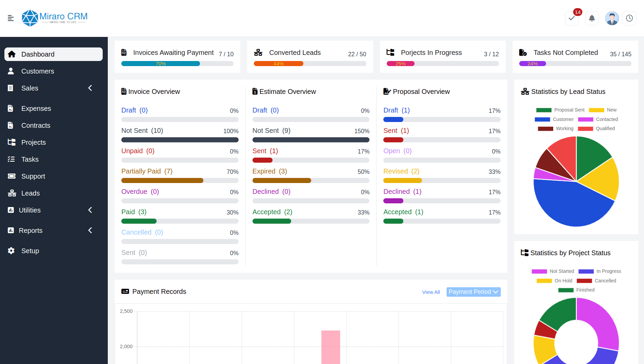Toggle On Hold legend in project chart
Screen dimensions: 644x364
(555, 281)
